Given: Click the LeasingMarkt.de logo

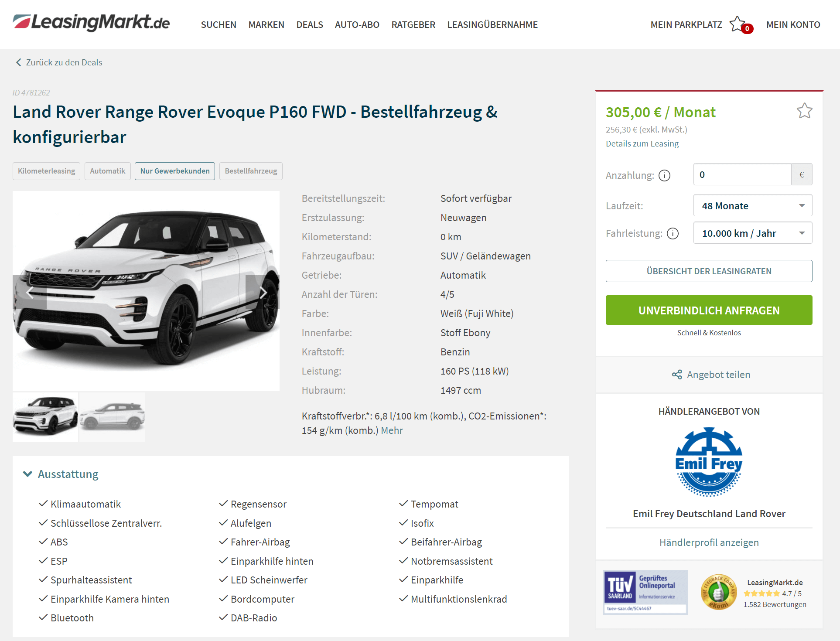Looking at the screenshot, I should tap(91, 22).
